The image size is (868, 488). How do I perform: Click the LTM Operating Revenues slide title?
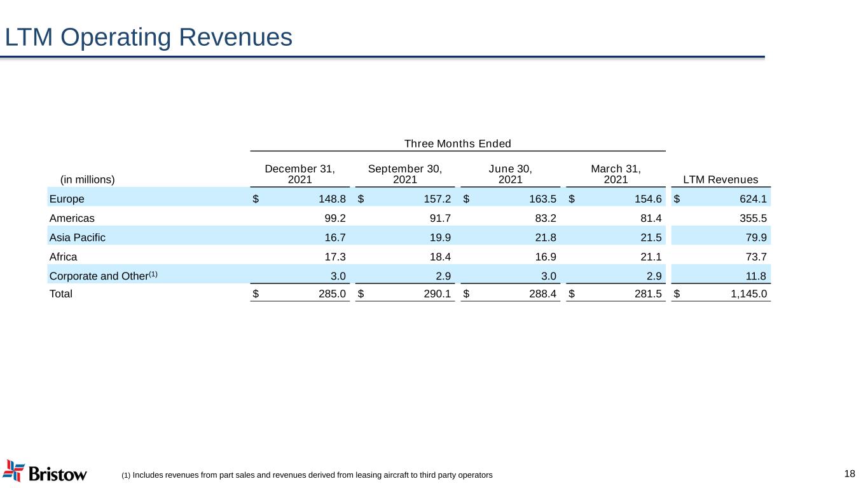149,38
